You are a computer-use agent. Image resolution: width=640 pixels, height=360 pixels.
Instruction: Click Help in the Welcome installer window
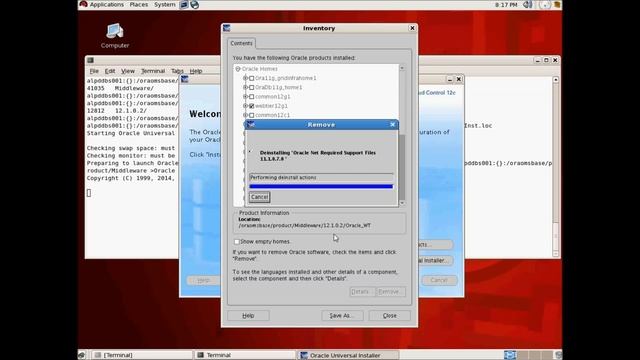(x=203, y=280)
